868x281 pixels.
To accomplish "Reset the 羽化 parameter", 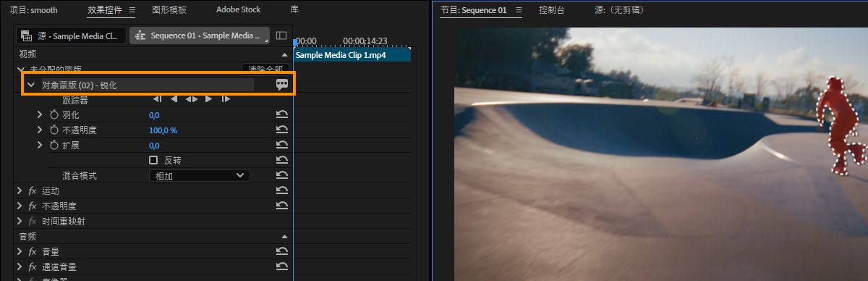I will tap(282, 114).
